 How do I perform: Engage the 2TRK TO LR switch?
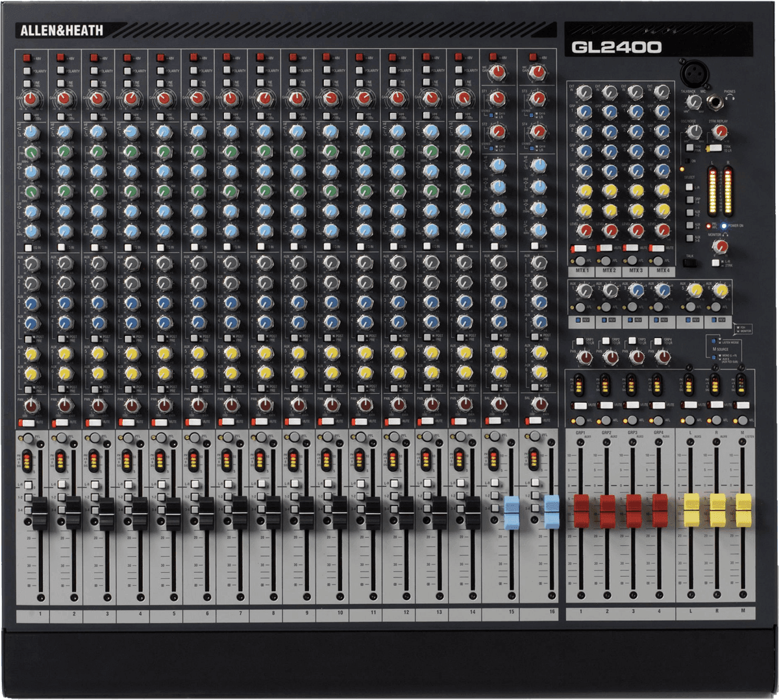pyautogui.click(x=715, y=148)
